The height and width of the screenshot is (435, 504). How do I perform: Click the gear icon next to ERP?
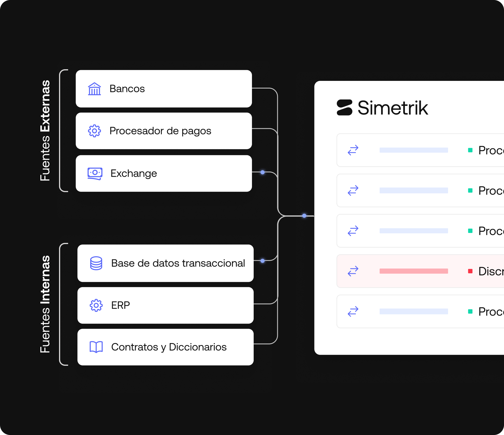point(96,305)
